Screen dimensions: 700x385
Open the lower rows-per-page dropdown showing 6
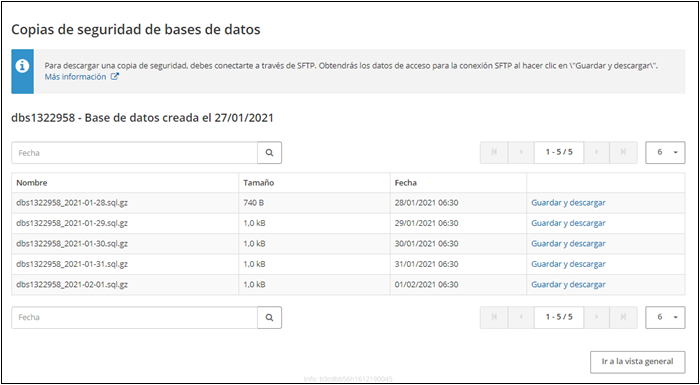pos(665,318)
